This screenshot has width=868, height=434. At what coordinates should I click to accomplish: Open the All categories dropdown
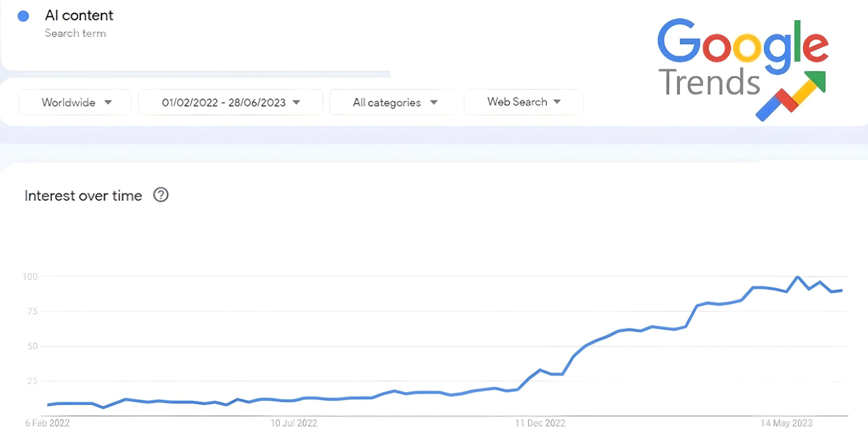(392, 102)
